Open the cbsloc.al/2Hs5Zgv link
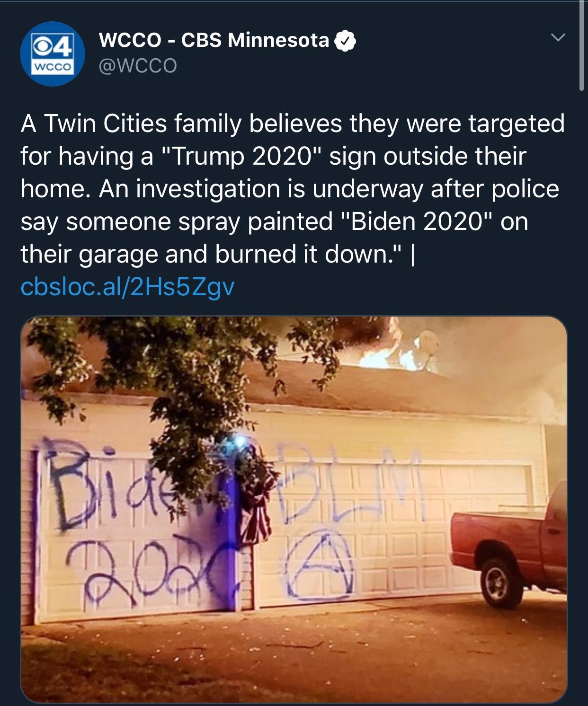 pos(127,287)
